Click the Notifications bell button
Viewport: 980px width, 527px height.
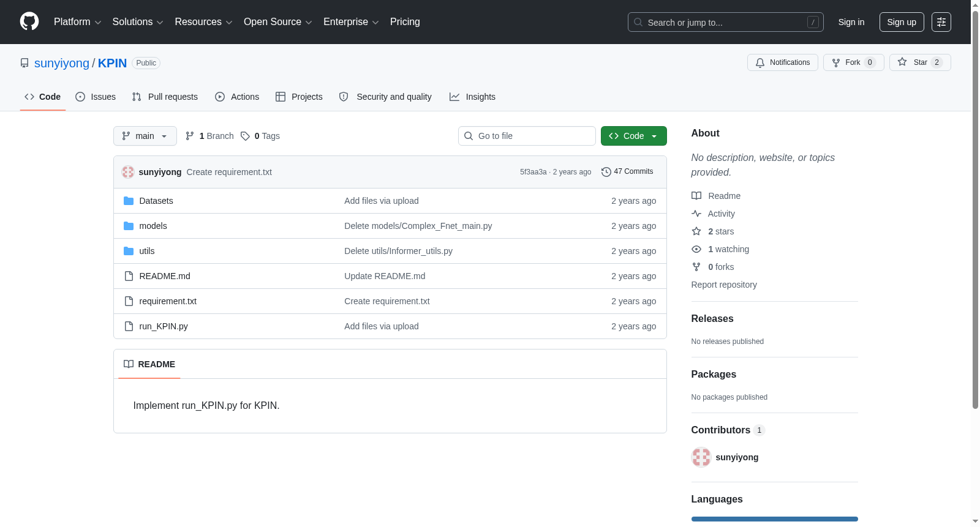pyautogui.click(x=782, y=62)
